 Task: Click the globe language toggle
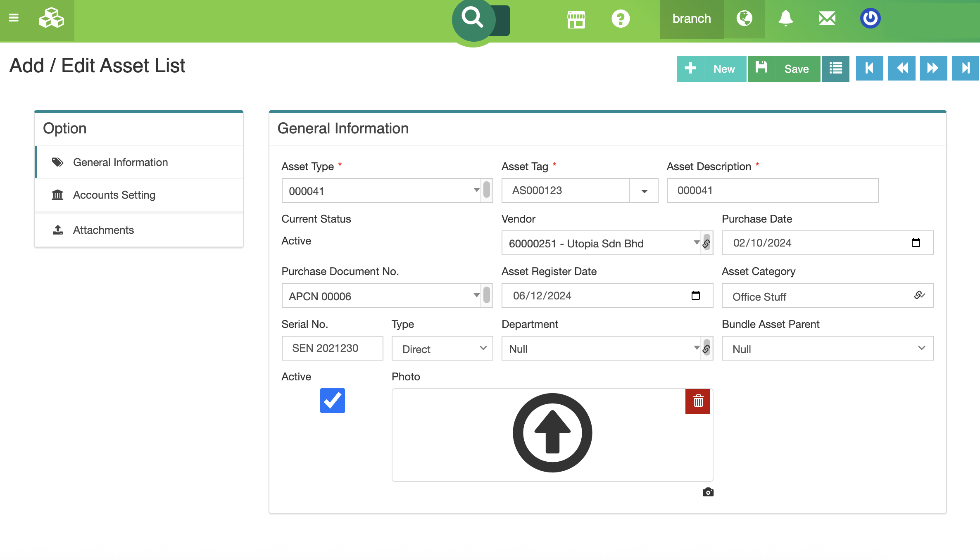click(744, 19)
